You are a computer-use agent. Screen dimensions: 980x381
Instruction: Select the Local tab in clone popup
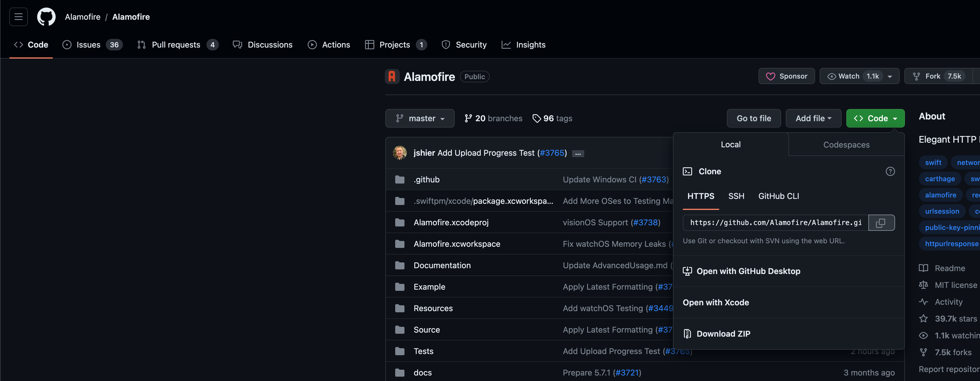(730, 145)
